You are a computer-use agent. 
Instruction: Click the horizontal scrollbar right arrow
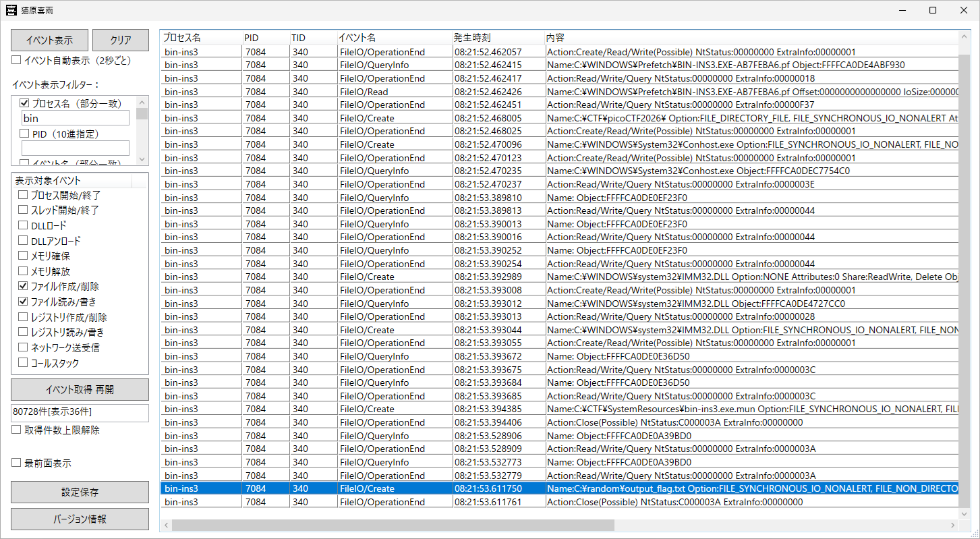pyautogui.click(x=953, y=525)
